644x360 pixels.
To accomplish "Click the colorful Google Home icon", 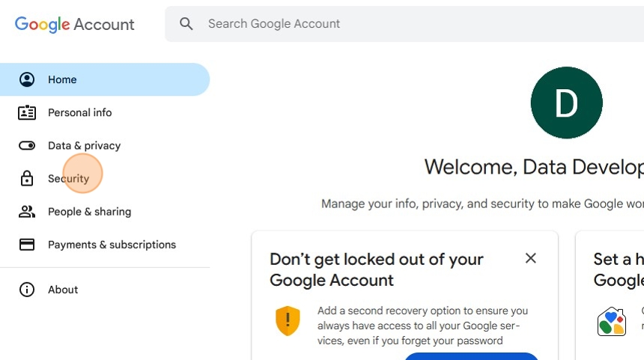I will 611,322.
